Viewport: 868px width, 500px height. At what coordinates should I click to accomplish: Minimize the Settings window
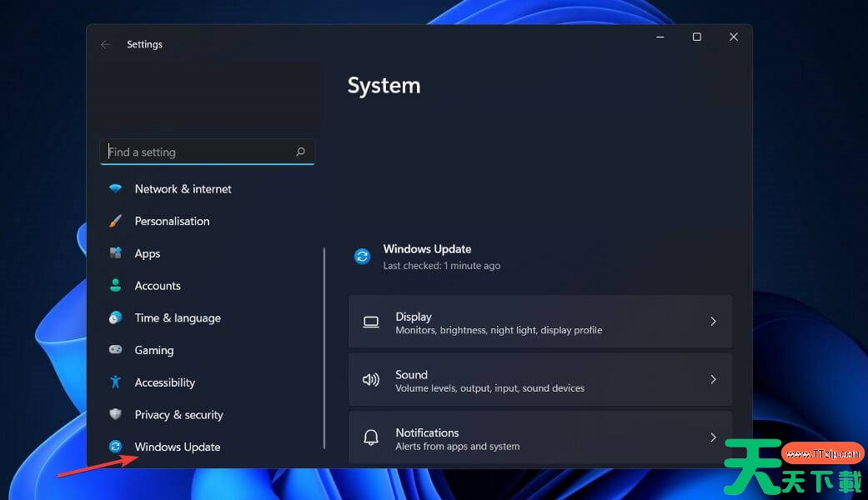[x=660, y=37]
